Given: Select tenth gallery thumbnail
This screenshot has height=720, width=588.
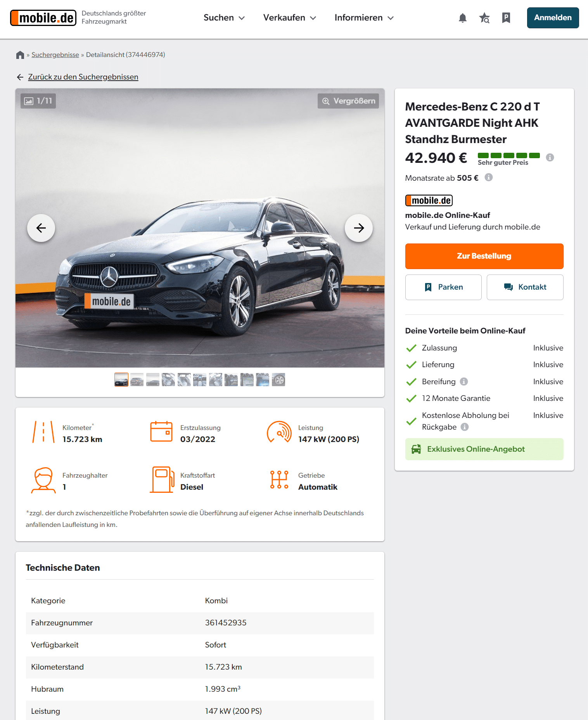Looking at the screenshot, I should coord(263,380).
